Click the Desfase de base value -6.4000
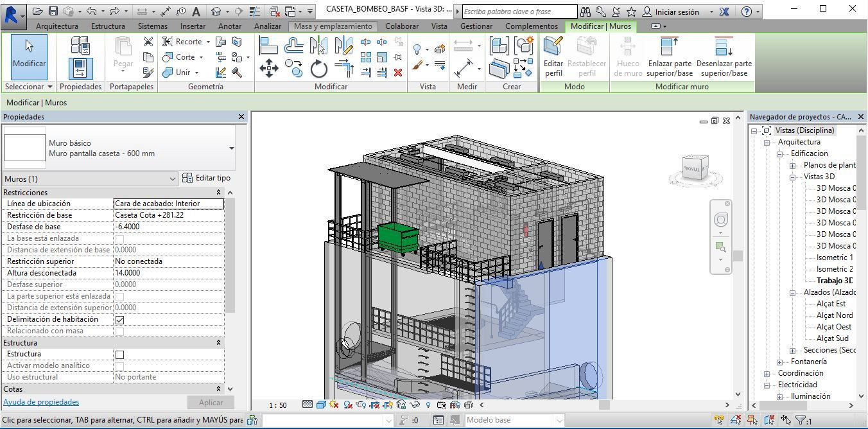The width and height of the screenshot is (868, 429). [169, 227]
